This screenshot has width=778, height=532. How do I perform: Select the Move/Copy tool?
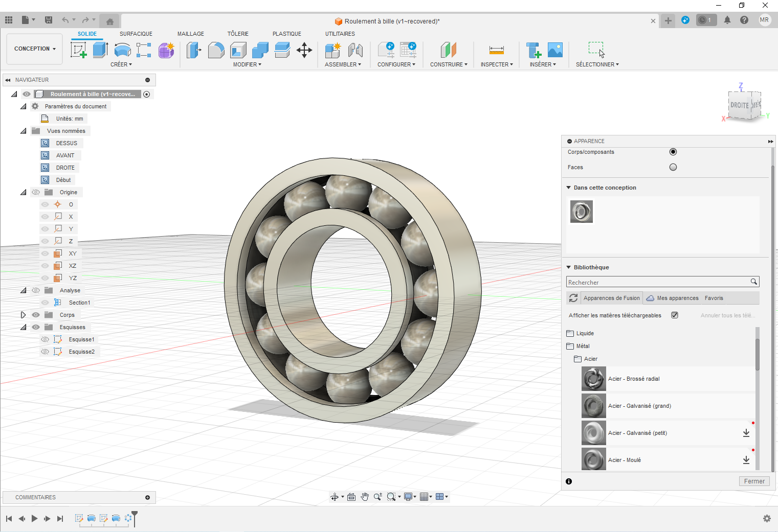[x=304, y=50]
